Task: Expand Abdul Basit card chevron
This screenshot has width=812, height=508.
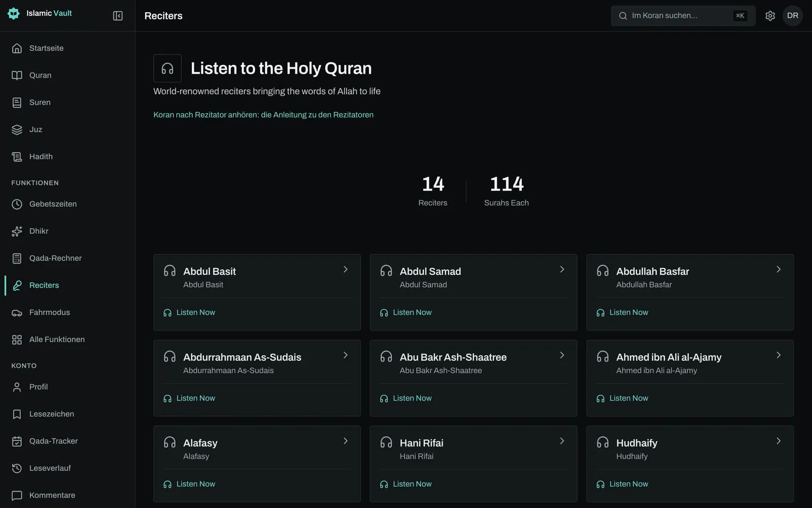Action: 346,269
